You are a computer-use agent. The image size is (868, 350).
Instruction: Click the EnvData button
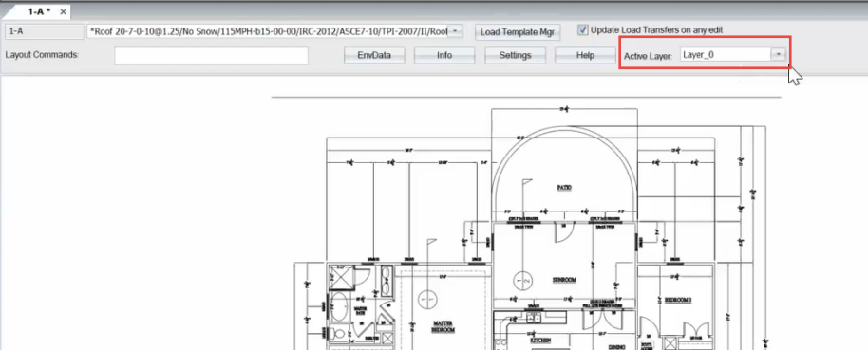click(x=374, y=55)
